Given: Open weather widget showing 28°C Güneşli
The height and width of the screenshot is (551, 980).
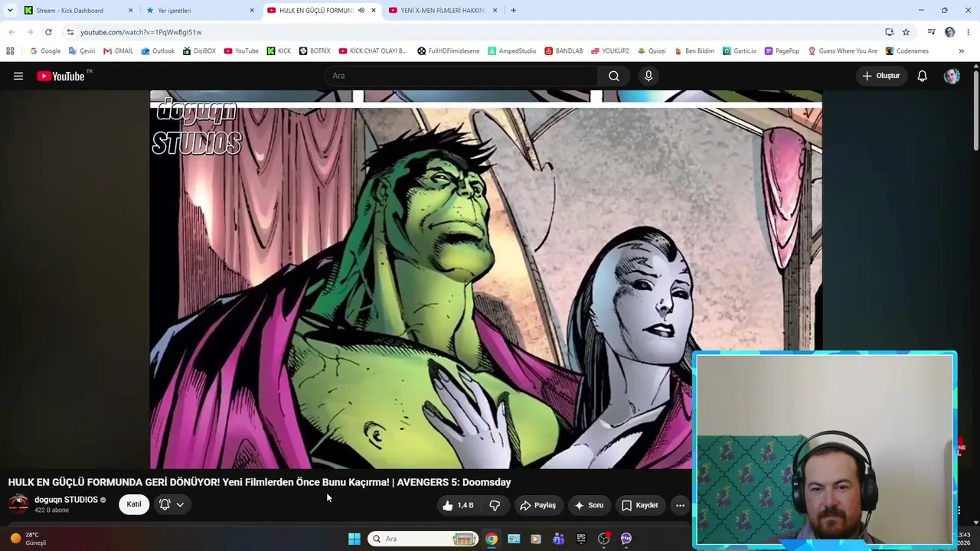Looking at the screenshot, I should point(28,539).
